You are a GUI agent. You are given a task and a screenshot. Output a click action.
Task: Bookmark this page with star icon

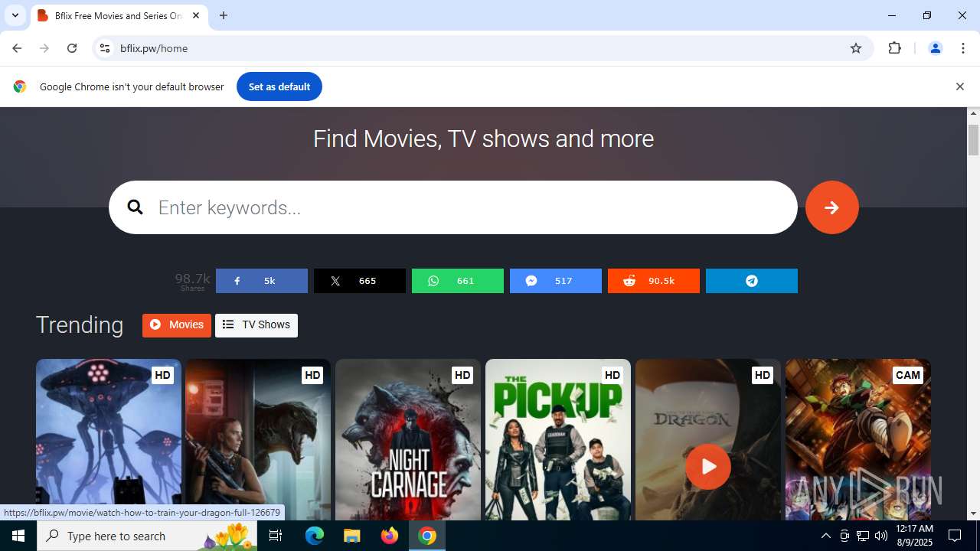856,48
